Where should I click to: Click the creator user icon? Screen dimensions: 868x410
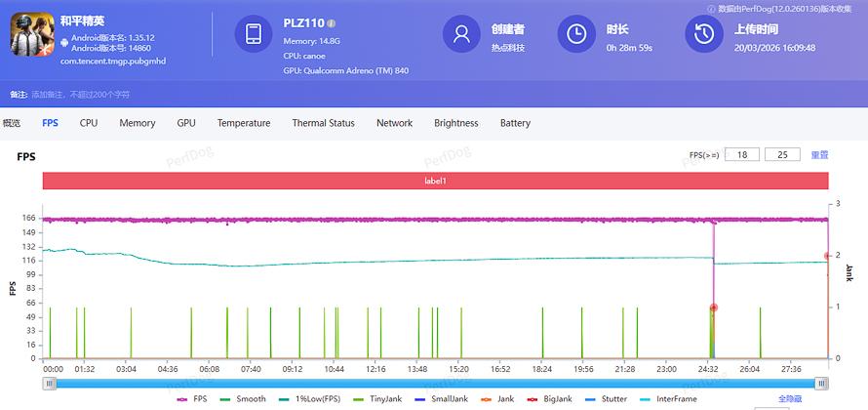click(x=461, y=34)
